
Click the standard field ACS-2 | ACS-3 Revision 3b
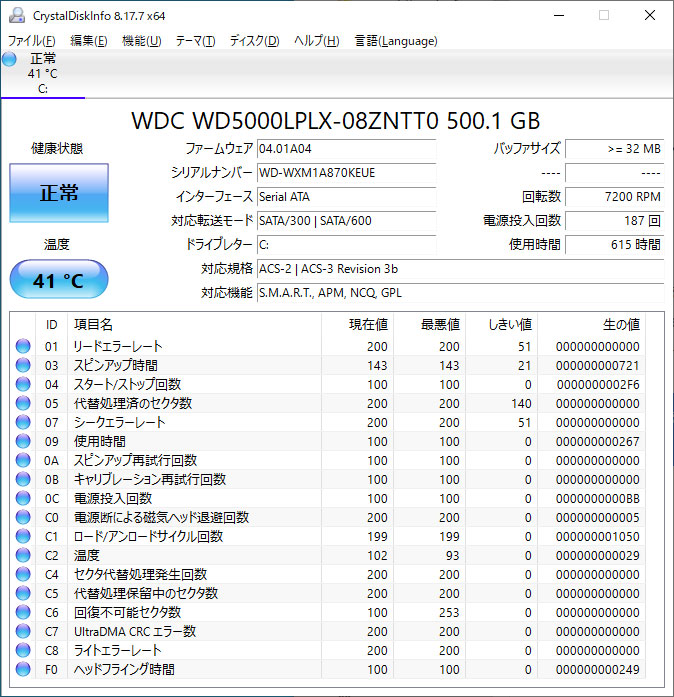click(x=461, y=269)
